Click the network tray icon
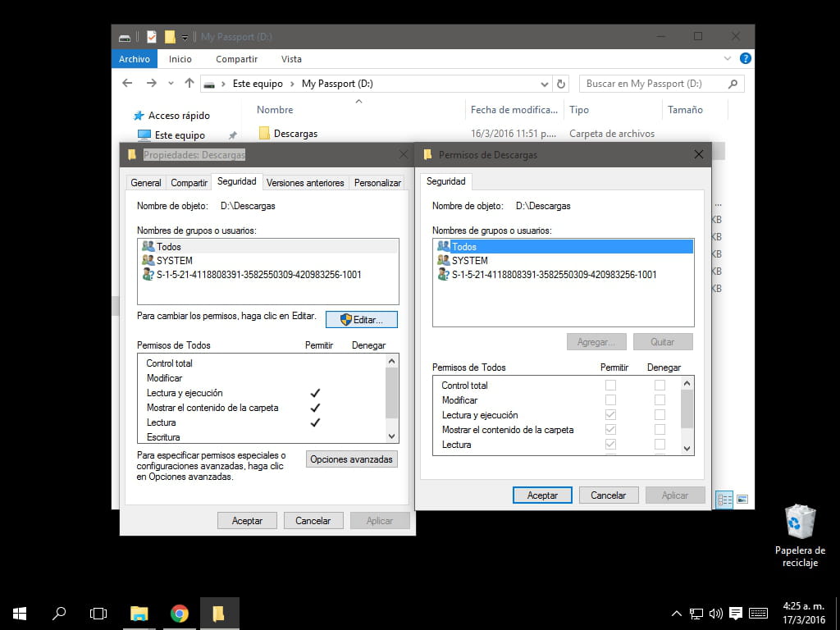 [696, 614]
